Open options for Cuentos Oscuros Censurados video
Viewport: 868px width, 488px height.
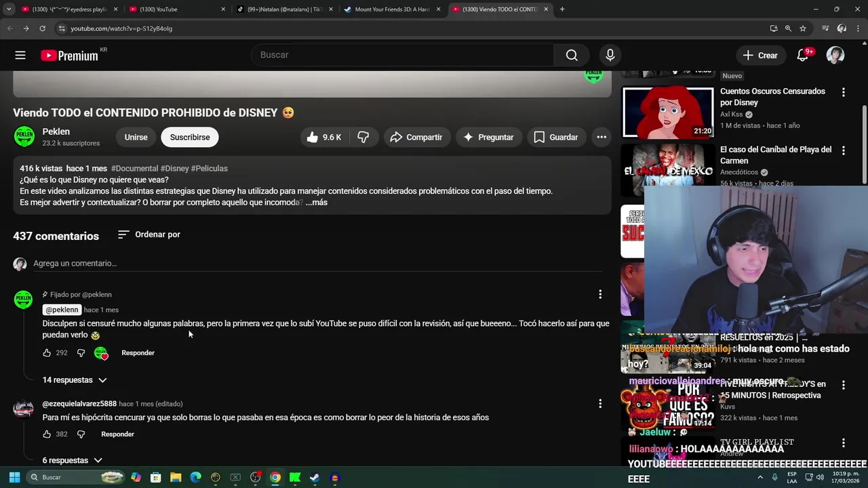844,92
